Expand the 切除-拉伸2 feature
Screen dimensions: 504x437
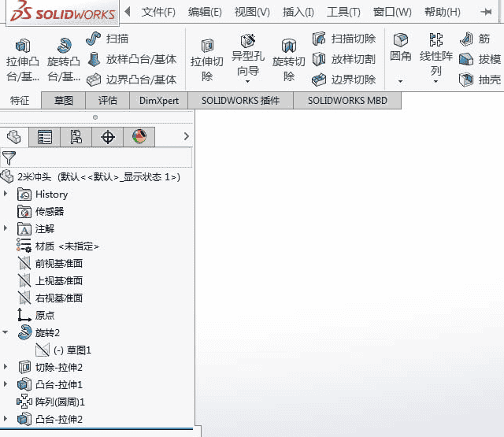[x=6, y=367]
